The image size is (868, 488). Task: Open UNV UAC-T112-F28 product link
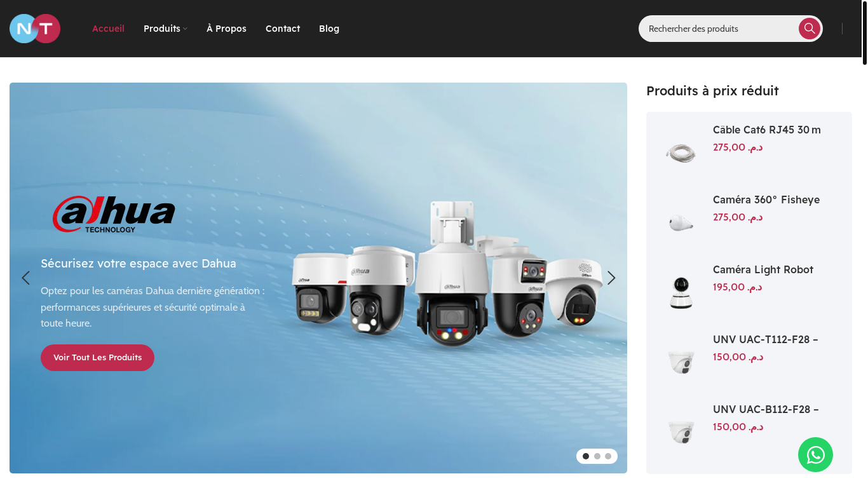coord(766,339)
